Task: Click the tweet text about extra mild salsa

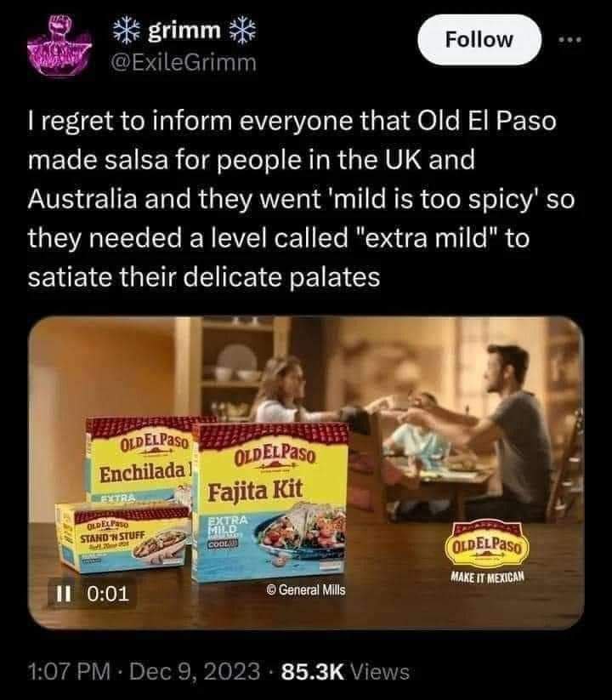Action: (301, 199)
